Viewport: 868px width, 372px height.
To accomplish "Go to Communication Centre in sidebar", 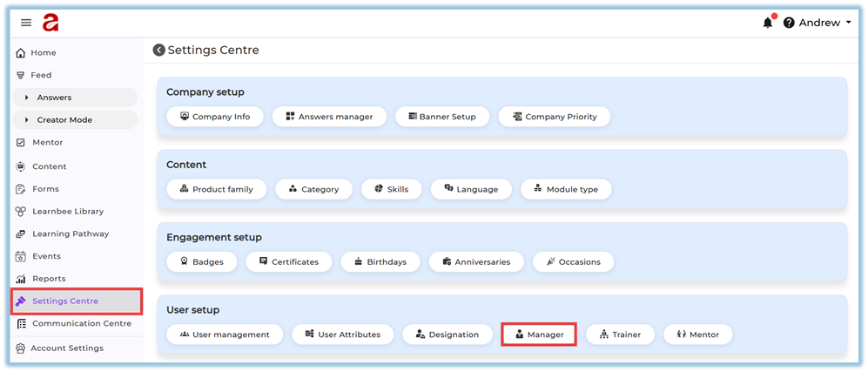I will click(x=81, y=324).
